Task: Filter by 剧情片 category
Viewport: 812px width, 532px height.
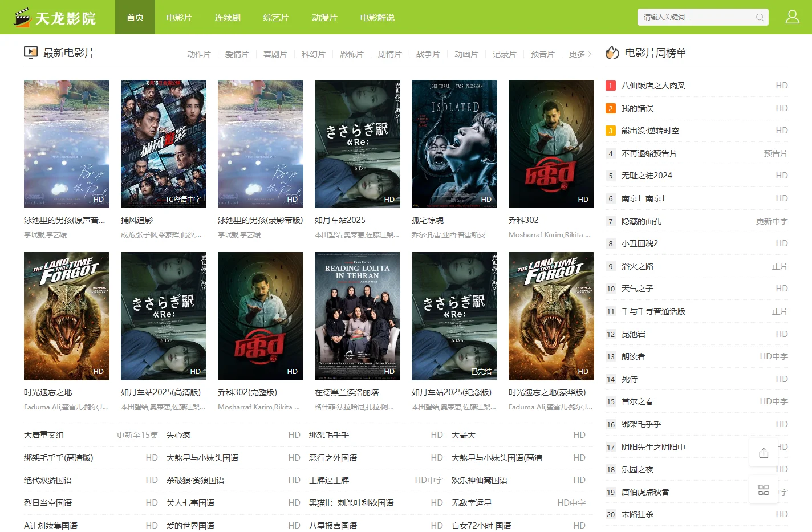Action: coord(390,54)
